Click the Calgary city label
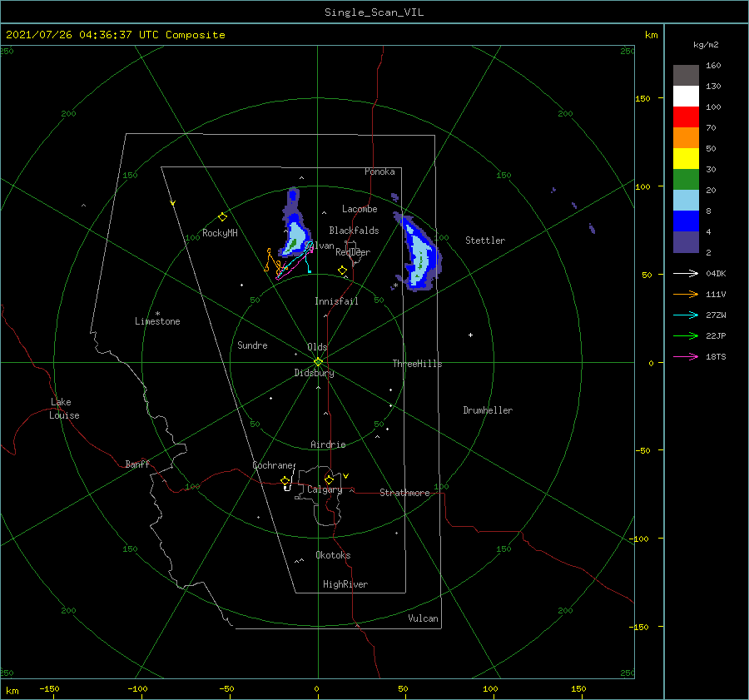Viewport: 749px width, 700px height. tap(325, 489)
